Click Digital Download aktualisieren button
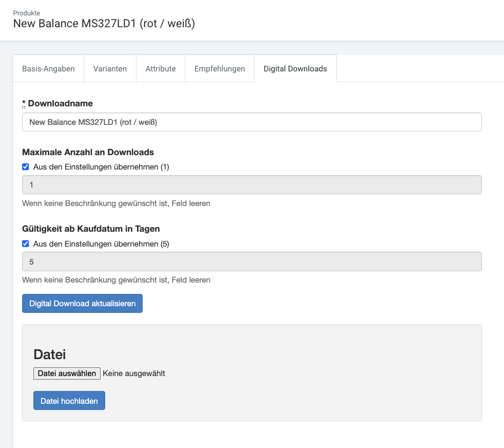This screenshot has width=504, height=448. point(82,303)
